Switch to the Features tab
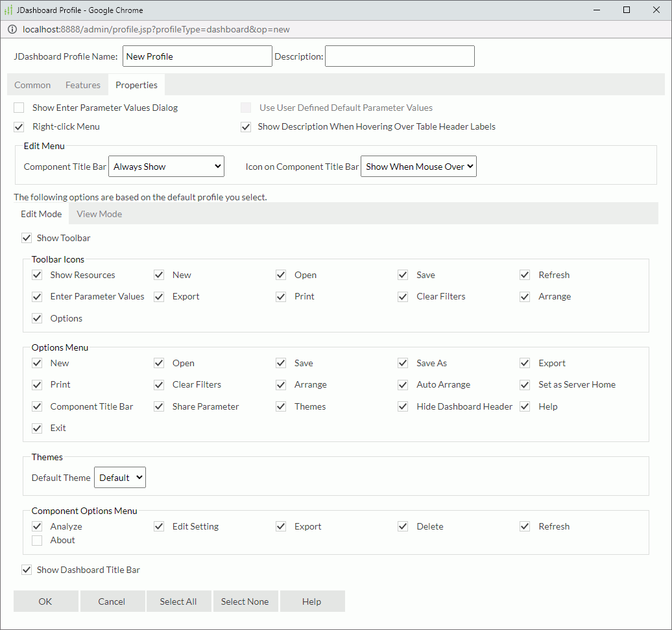Image resolution: width=672 pixels, height=630 pixels. click(83, 84)
